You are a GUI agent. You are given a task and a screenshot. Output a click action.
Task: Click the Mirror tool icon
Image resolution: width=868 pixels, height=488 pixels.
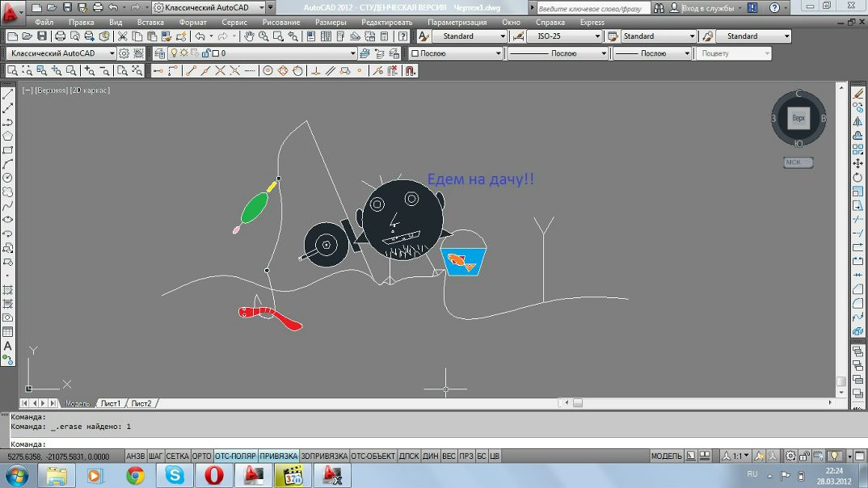click(x=857, y=122)
